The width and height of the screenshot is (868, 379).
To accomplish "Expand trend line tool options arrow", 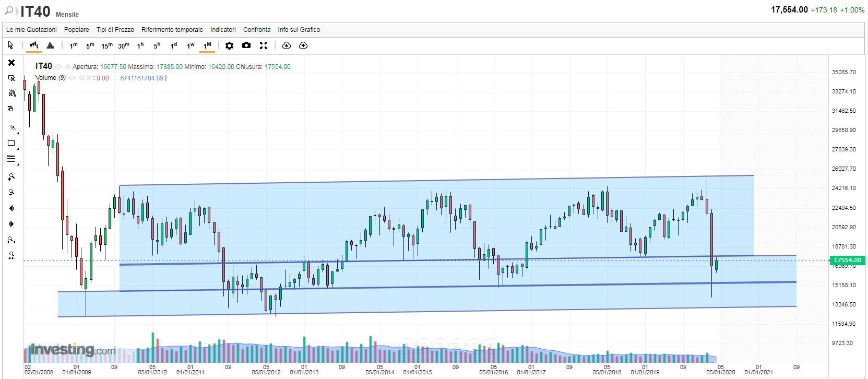I will (18, 133).
